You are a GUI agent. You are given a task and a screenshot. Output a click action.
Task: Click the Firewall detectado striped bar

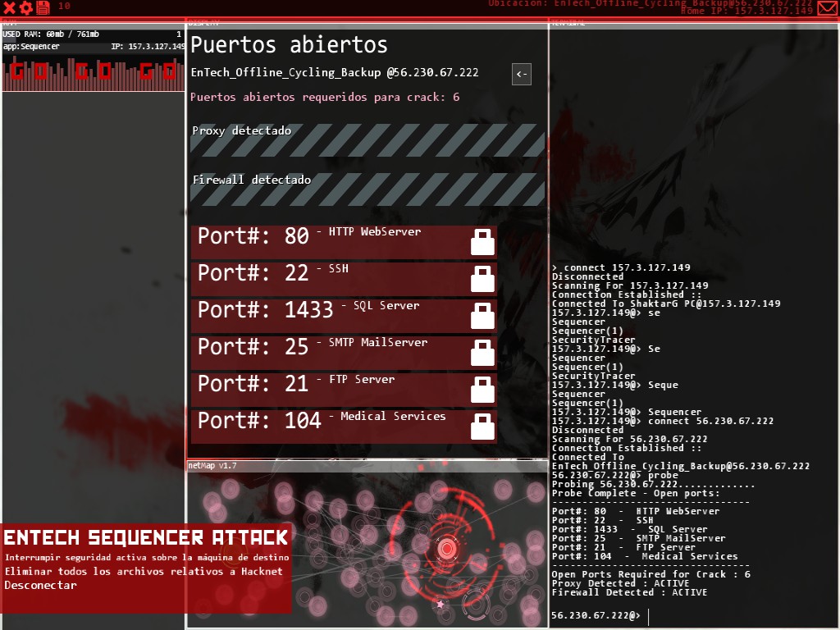pos(367,189)
